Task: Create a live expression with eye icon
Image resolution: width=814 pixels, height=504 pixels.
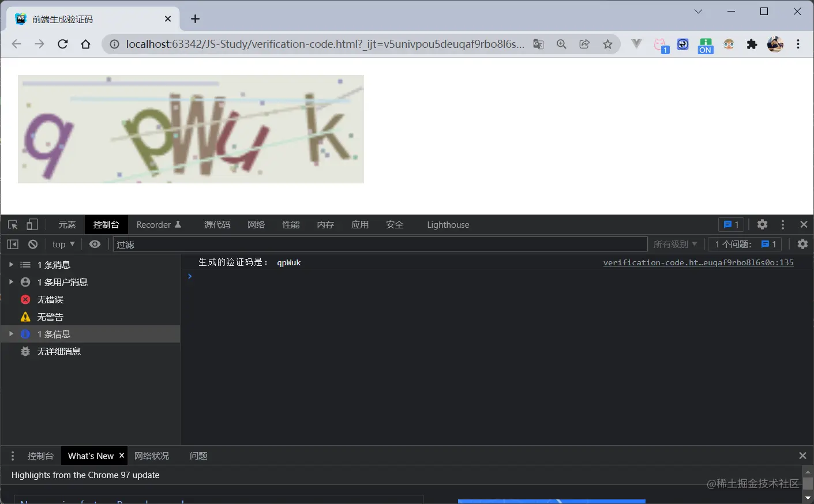Action: pyautogui.click(x=95, y=245)
